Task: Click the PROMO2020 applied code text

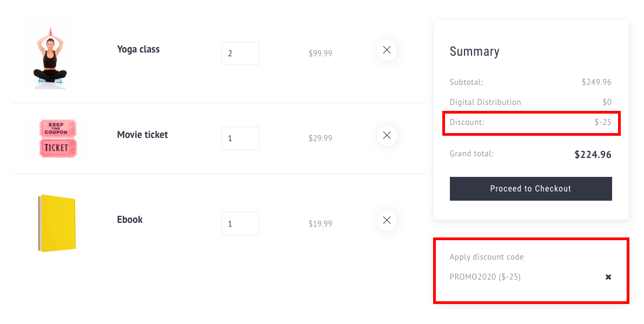Action: click(485, 277)
